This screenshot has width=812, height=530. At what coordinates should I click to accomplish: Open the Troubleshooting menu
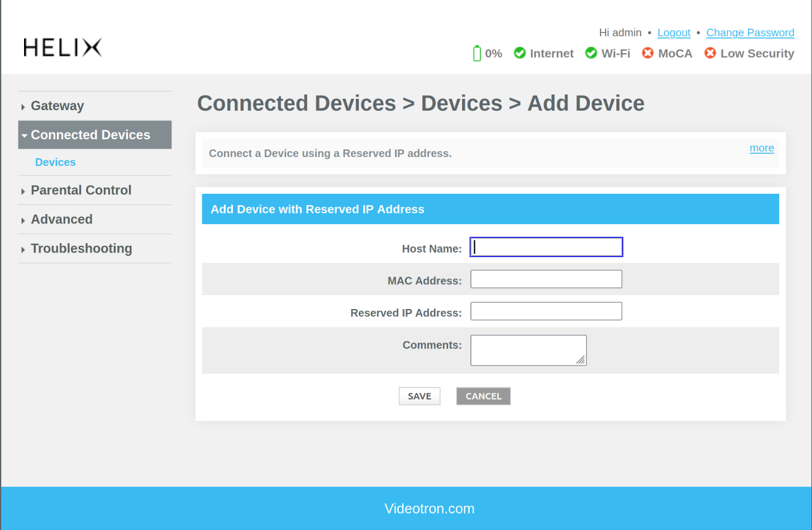[81, 248]
